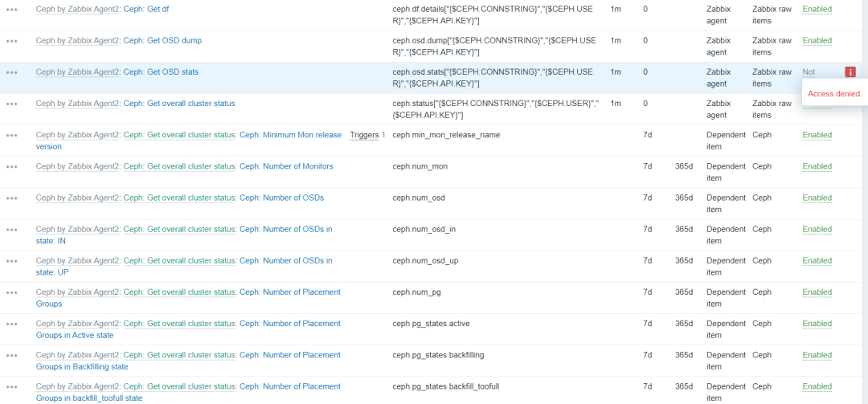Toggle the Enabled status of Number of Monitors
This screenshot has height=404, width=868.
[817, 166]
